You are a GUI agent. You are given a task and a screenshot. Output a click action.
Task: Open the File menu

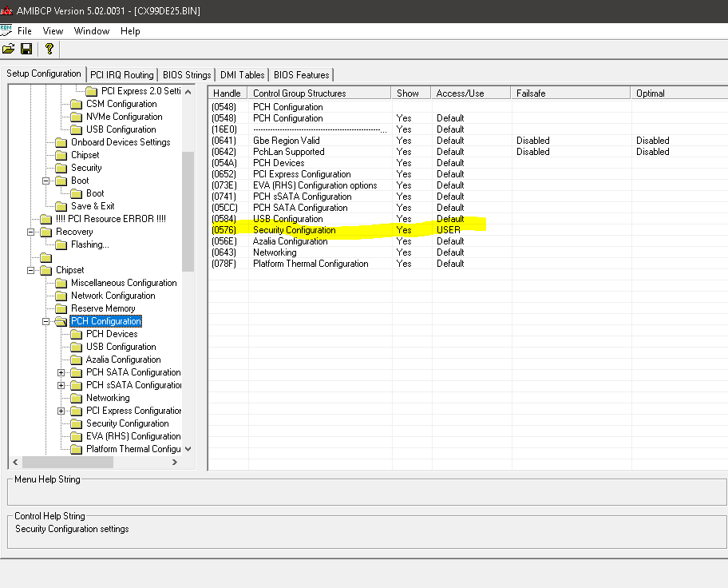click(x=25, y=31)
